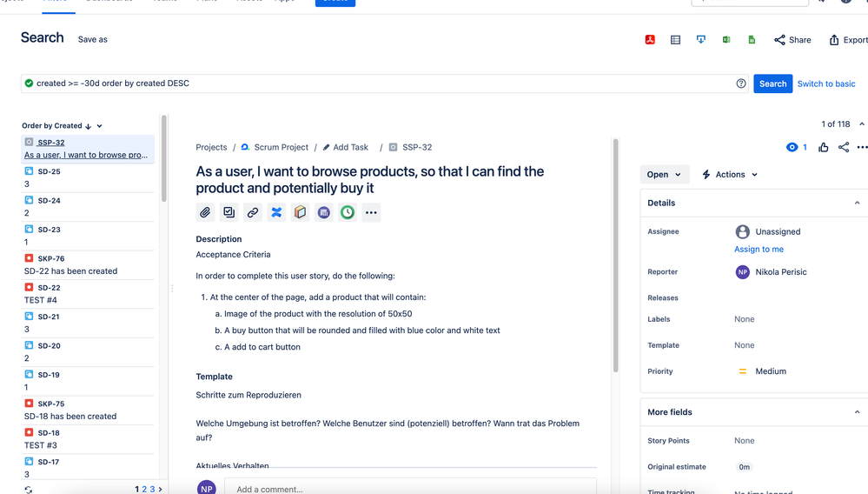
Task: Open the green clock time tracking icon
Action: click(348, 212)
